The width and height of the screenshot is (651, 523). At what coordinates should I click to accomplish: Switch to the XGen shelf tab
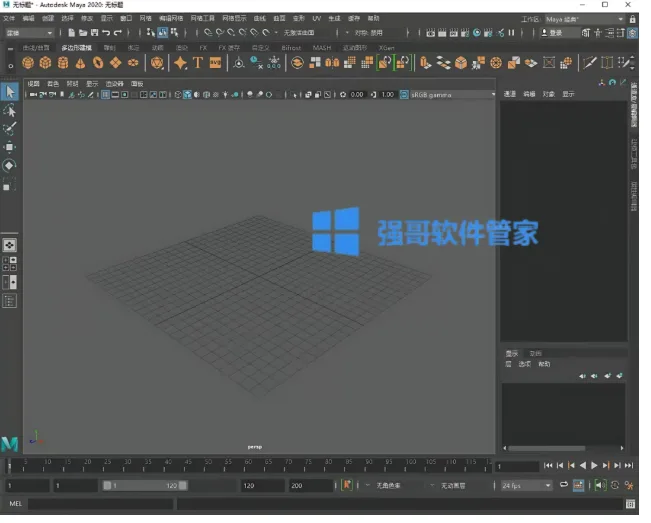tap(386, 48)
